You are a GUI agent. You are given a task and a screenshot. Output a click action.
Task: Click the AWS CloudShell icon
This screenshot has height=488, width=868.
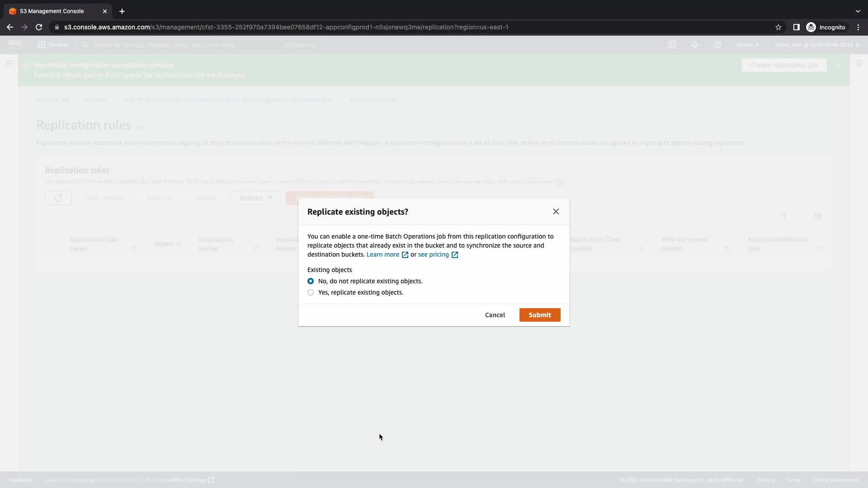click(672, 45)
